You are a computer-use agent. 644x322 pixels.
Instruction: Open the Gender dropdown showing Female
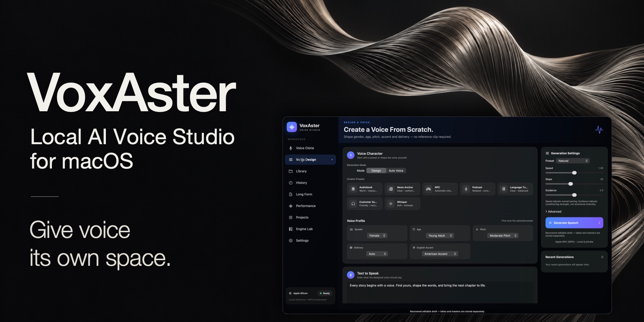(x=377, y=236)
